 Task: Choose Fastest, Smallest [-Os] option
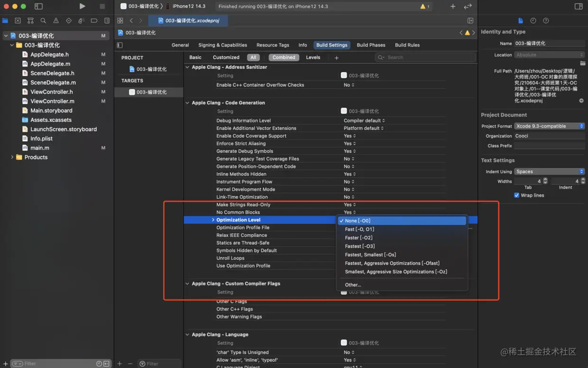tap(402, 255)
